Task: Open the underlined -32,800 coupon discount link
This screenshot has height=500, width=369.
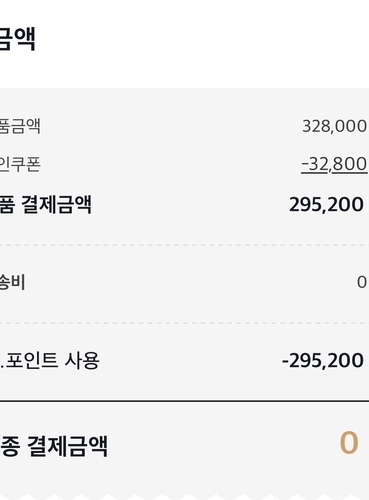Action: [334, 164]
